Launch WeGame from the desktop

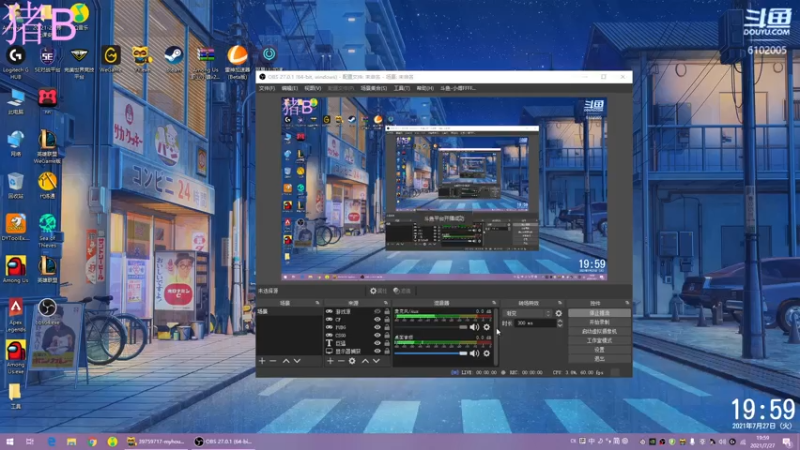click(x=111, y=60)
